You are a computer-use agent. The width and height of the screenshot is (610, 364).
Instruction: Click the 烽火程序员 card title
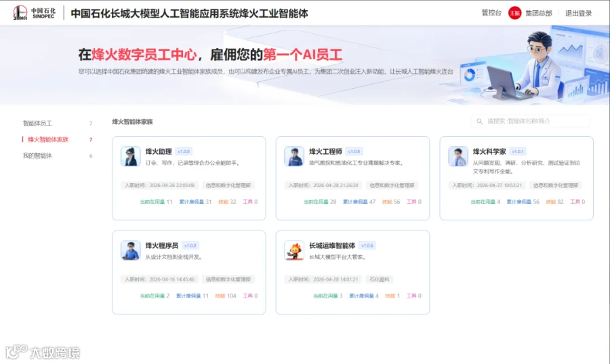pyautogui.click(x=162, y=245)
